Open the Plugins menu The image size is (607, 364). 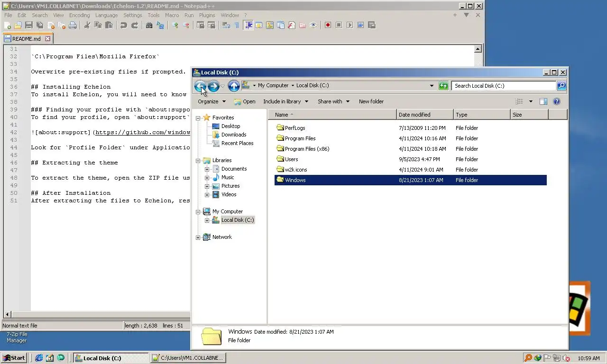click(x=207, y=15)
